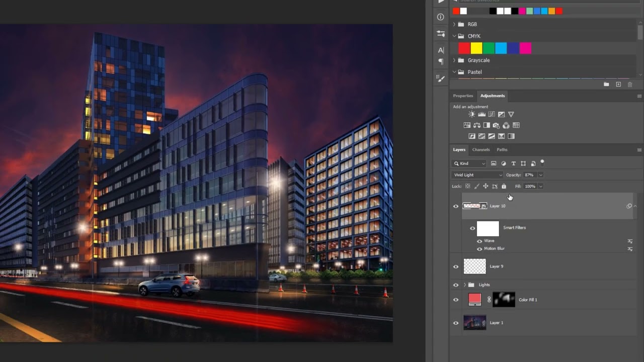
Task: Open the Character panel icon
Action: click(x=441, y=50)
